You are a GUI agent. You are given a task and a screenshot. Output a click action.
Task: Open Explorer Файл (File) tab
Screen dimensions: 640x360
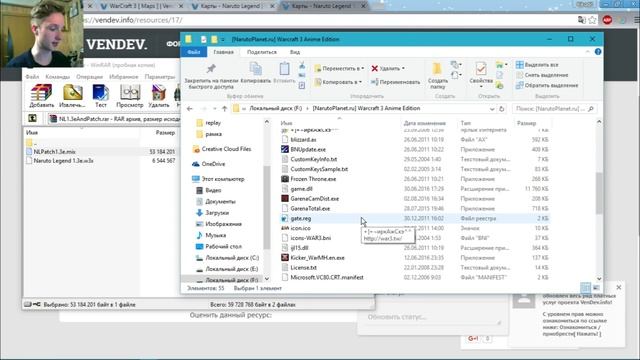(194, 52)
